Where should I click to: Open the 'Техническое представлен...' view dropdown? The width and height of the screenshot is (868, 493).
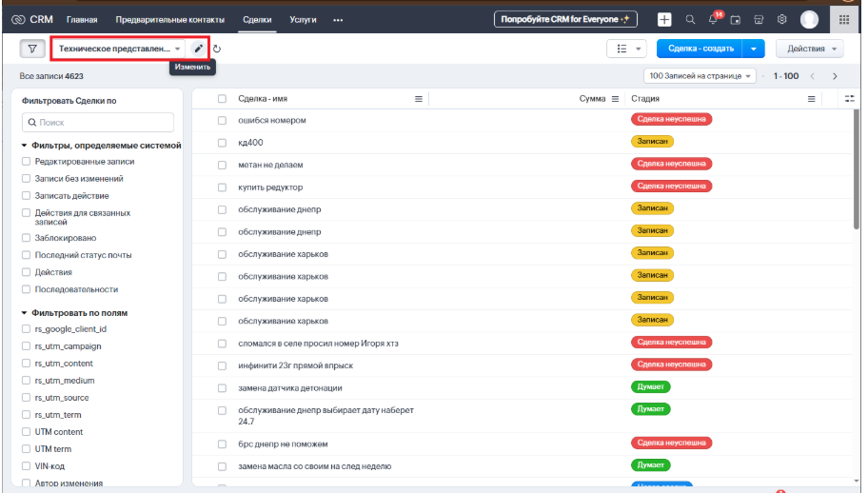[x=118, y=49]
